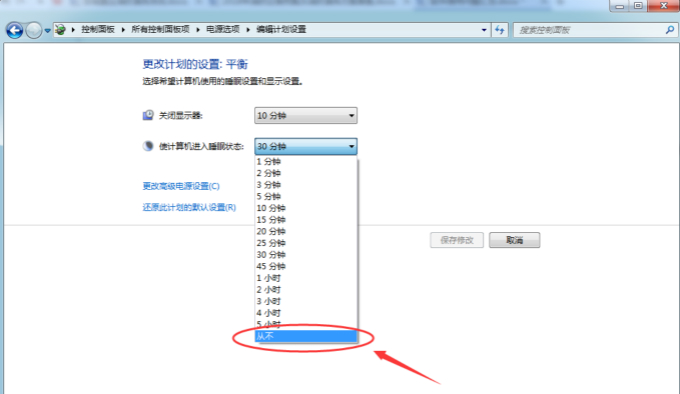Click the moon icon beside sleep setting
The height and width of the screenshot is (394, 680).
[148, 146]
